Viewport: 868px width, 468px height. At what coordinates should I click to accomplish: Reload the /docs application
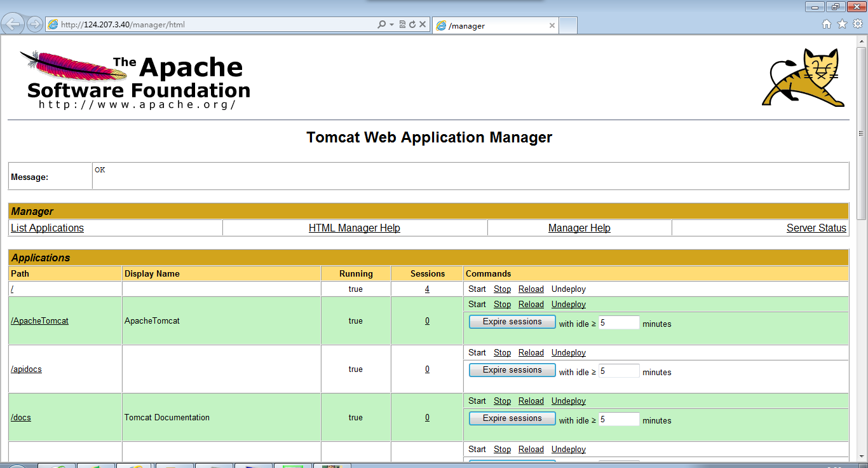[531, 401]
